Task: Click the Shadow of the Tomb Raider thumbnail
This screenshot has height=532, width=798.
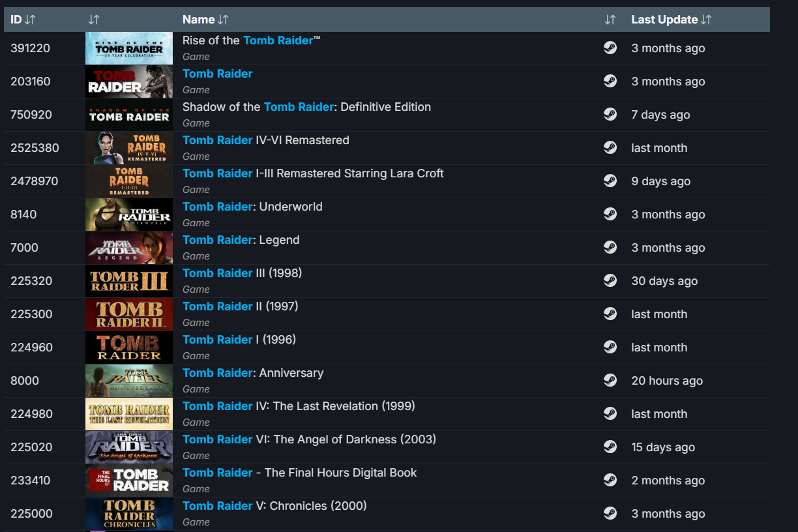Action: click(129, 115)
